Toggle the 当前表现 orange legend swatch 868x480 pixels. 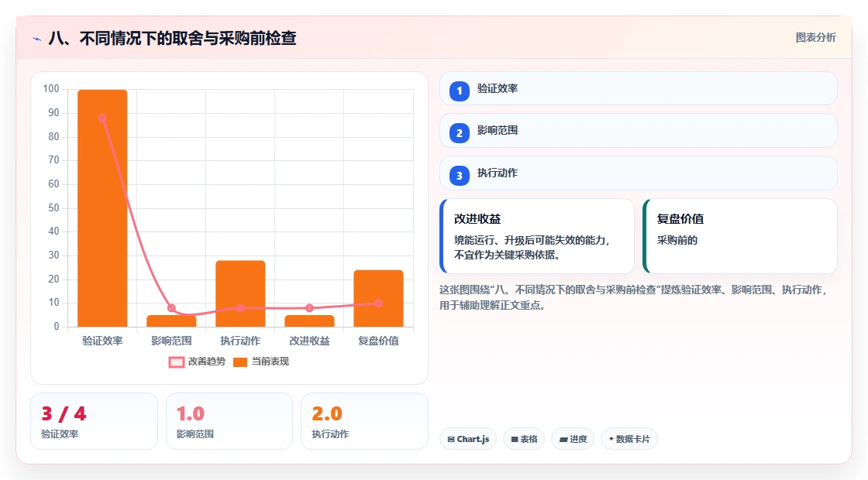point(239,362)
